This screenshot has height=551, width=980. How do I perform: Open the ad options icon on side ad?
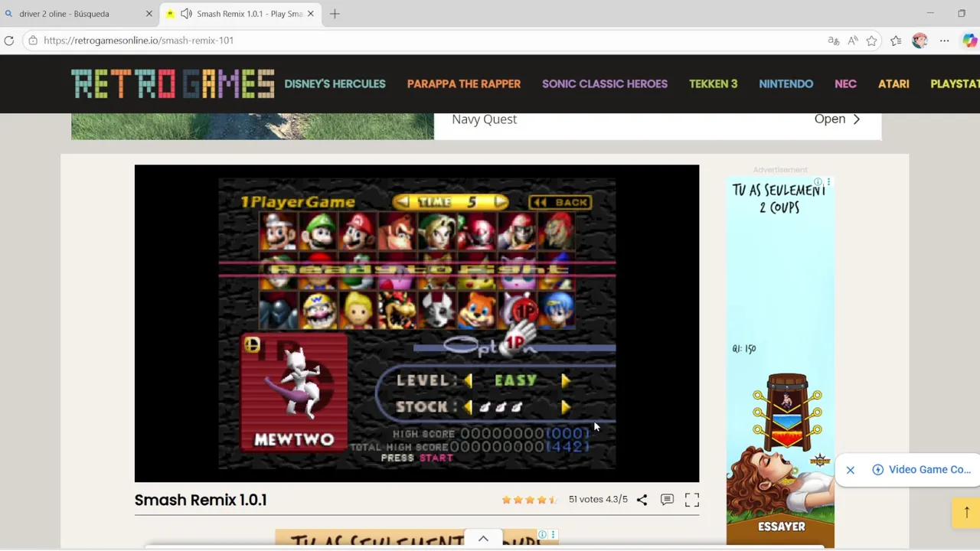828,182
